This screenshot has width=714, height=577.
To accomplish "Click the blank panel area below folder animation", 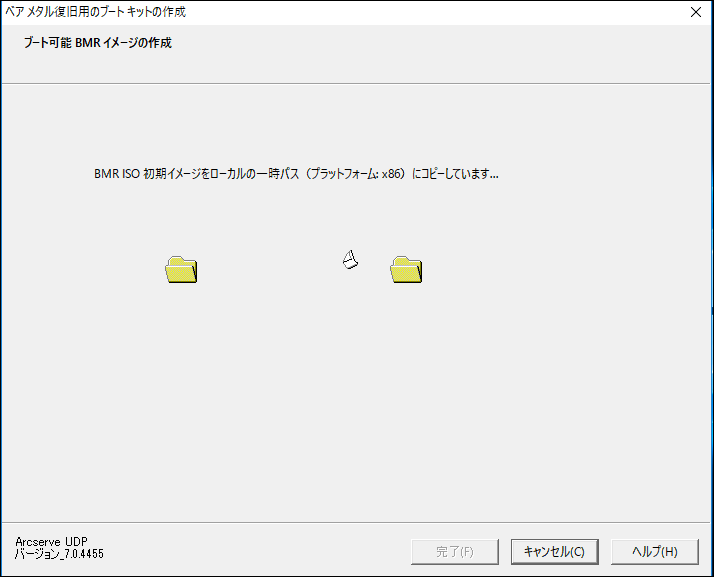I will point(356,401).
